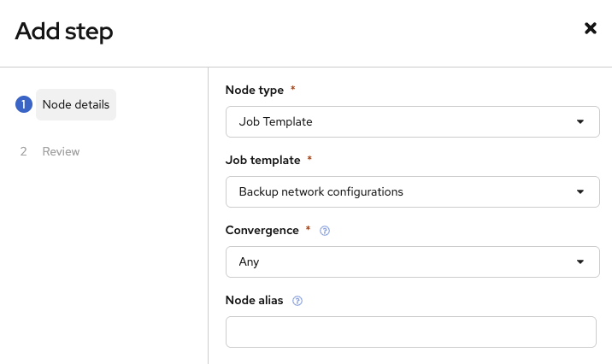This screenshot has height=364, width=612.
Task: Click the Node alias help icon
Action: [297, 301]
